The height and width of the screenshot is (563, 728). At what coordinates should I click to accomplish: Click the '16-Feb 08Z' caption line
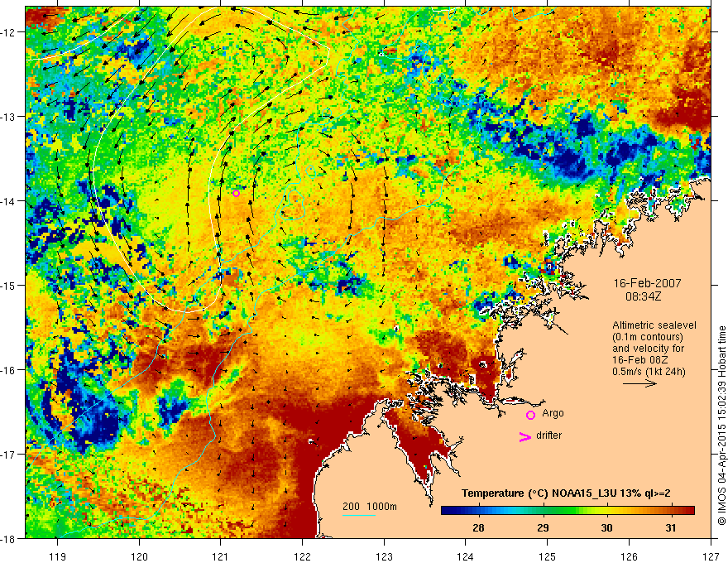pyautogui.click(x=639, y=360)
